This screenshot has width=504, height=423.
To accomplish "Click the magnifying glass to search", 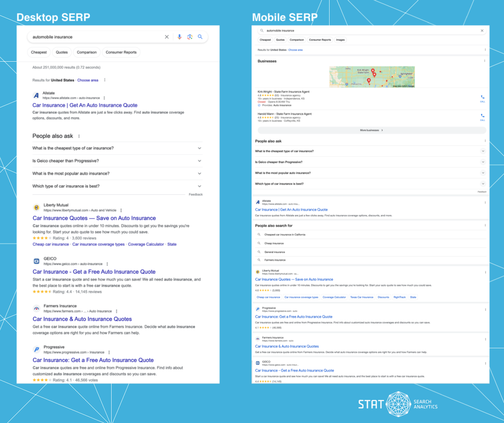I will click(200, 37).
